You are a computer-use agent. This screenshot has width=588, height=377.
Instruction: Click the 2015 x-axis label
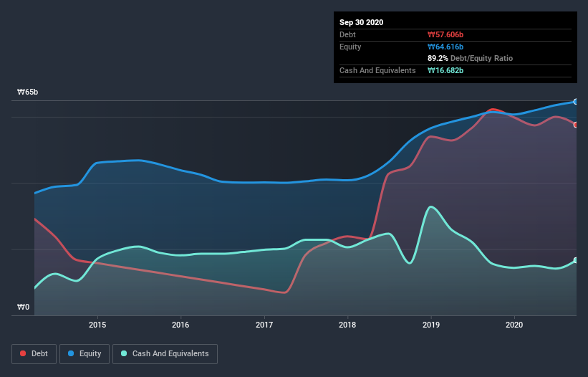point(97,325)
